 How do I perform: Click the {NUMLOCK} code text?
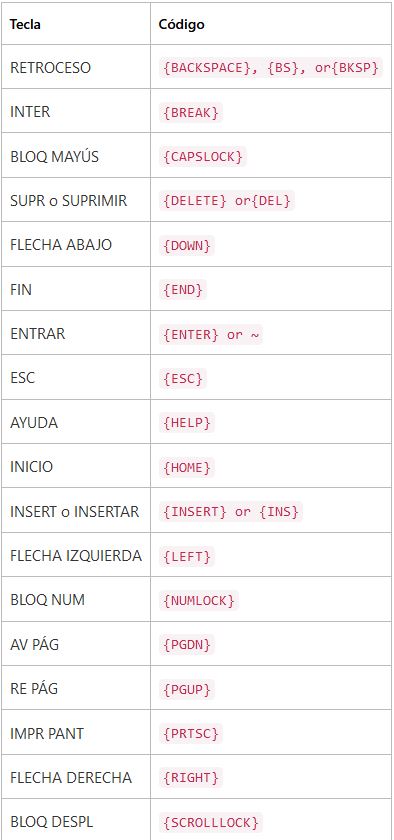coord(199,601)
